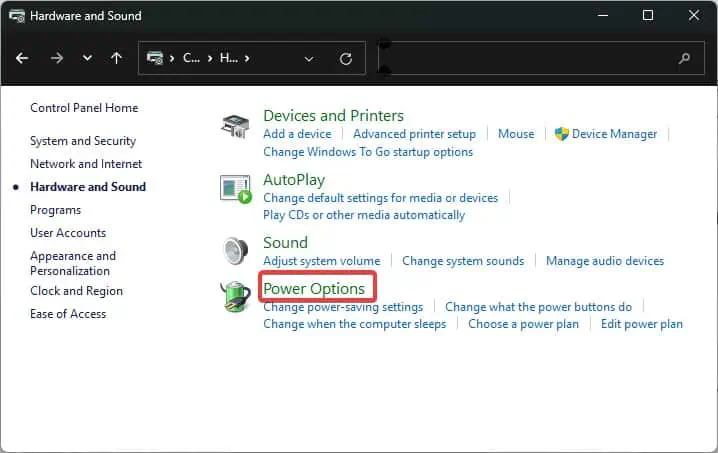Open Control Panel Home
Image resolution: width=718 pixels, height=453 pixels.
click(84, 108)
